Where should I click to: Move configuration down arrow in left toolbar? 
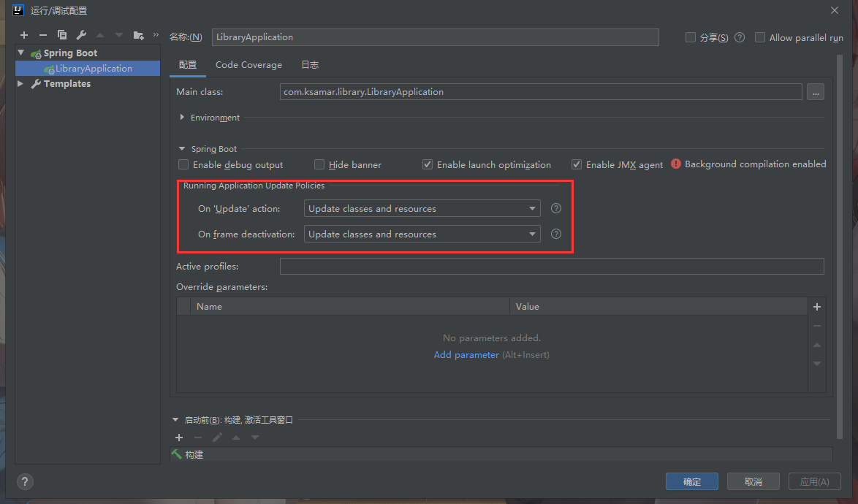click(118, 35)
